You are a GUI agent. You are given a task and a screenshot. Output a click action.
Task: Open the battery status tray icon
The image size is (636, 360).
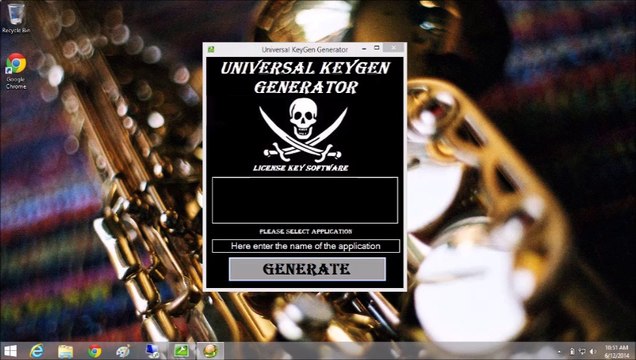click(x=572, y=351)
